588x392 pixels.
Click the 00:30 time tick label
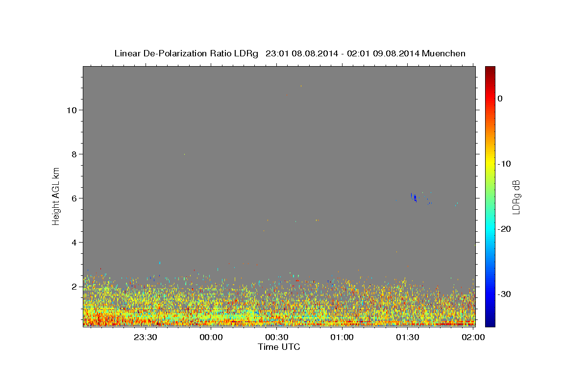tap(277, 337)
